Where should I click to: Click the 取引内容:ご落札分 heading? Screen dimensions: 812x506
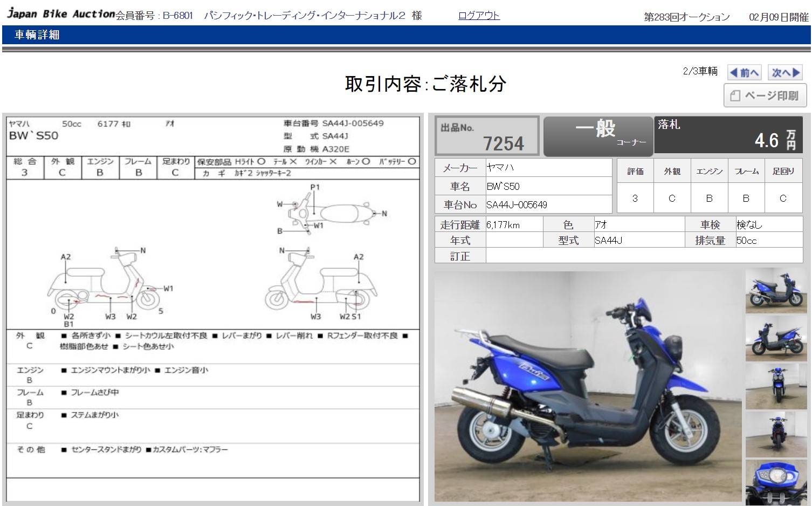click(426, 84)
